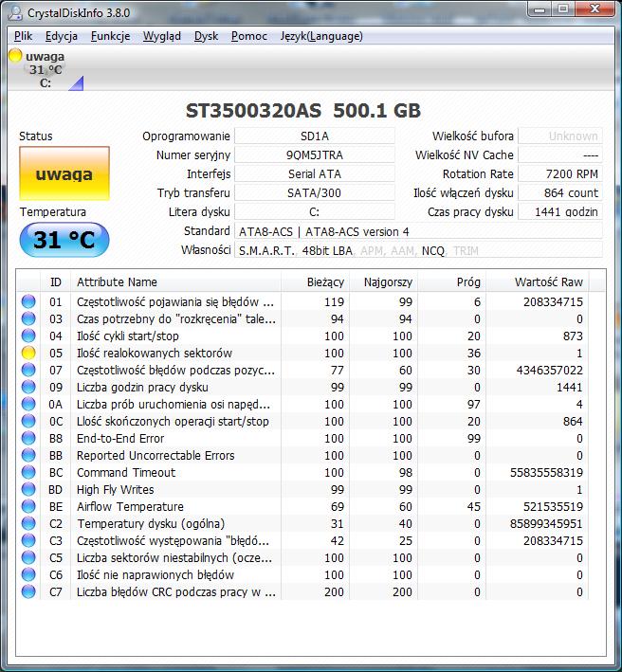Click the blue status dot for attribute 04
Screen dimensions: 622x672
pyautogui.click(x=28, y=336)
